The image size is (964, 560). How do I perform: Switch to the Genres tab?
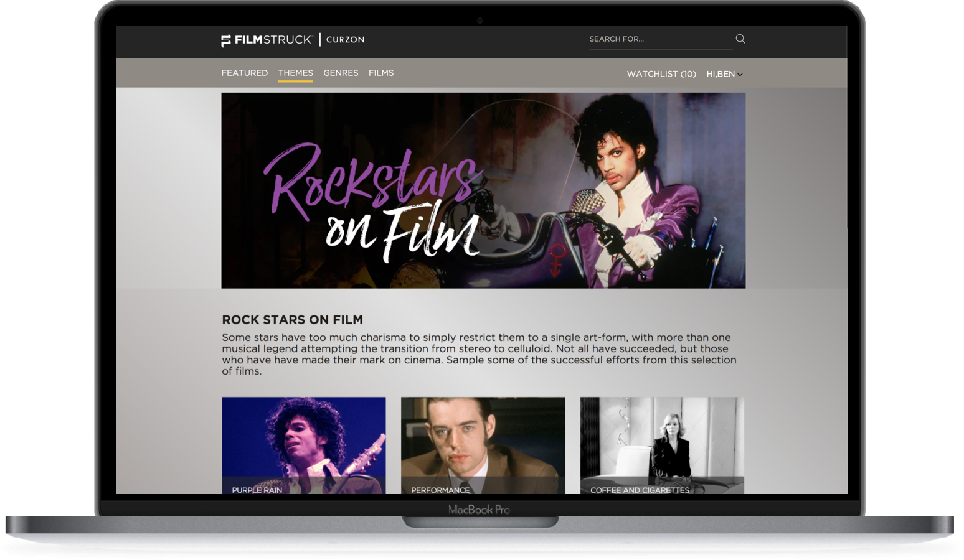coord(341,73)
